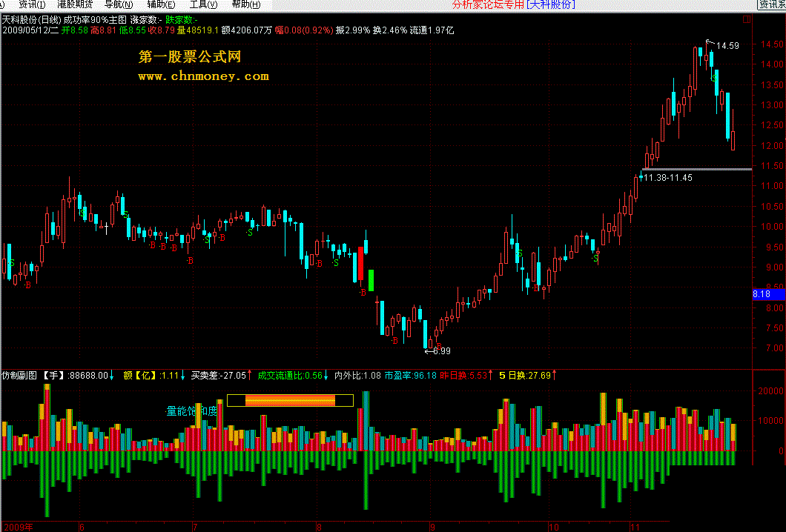The image size is (786, 532).
Task: Click the 内外比:1.08 reading
Action: (x=357, y=375)
